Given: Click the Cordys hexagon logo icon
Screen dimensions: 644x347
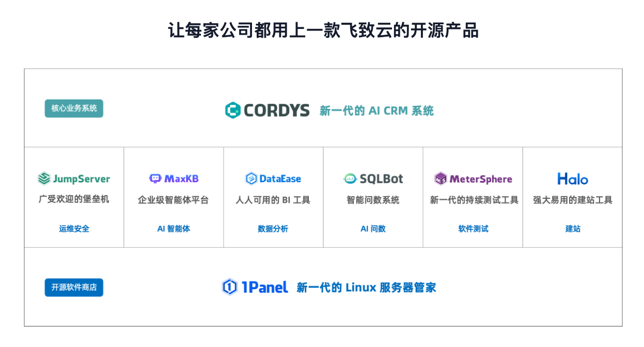Looking at the screenshot, I should (233, 110).
